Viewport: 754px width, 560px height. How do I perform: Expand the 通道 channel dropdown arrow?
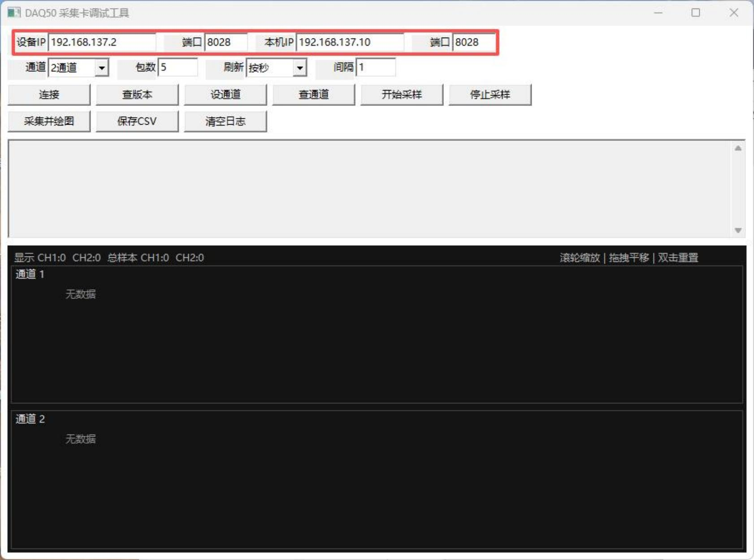pyautogui.click(x=102, y=68)
